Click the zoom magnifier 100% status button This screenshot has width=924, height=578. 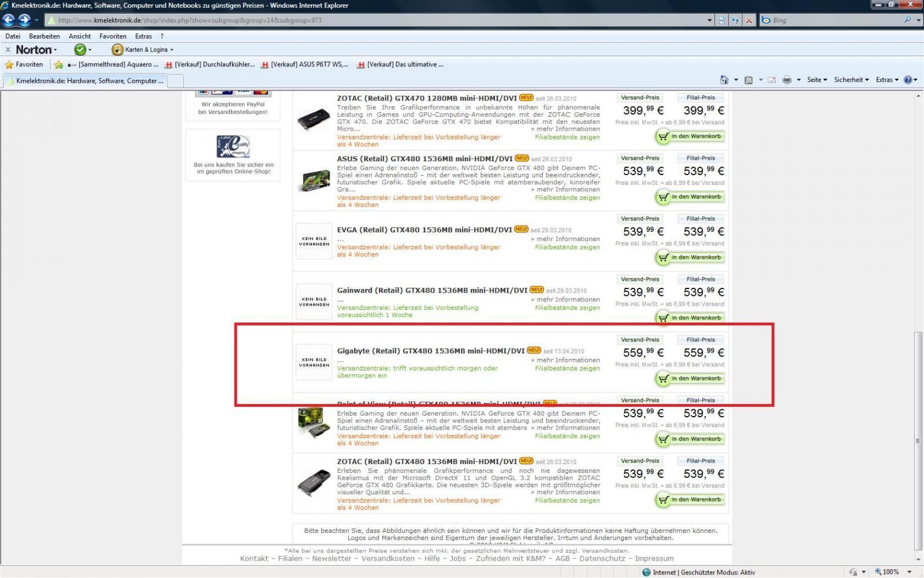887,572
